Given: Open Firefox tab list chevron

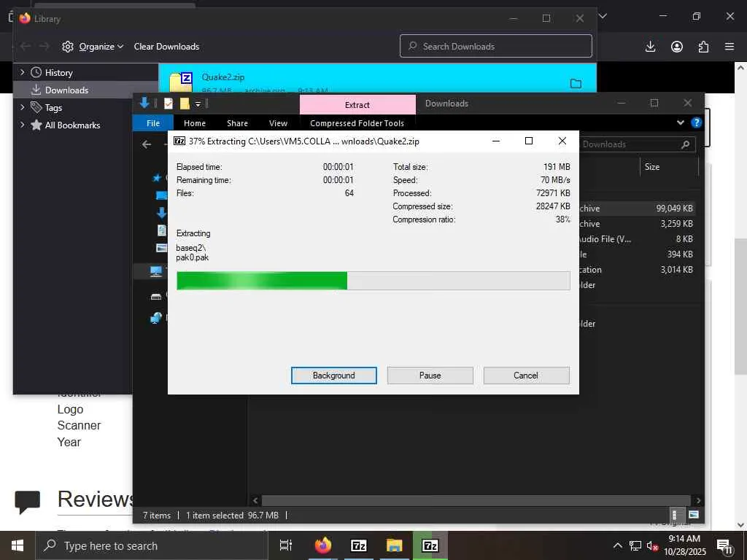Looking at the screenshot, I should tap(603, 16).
